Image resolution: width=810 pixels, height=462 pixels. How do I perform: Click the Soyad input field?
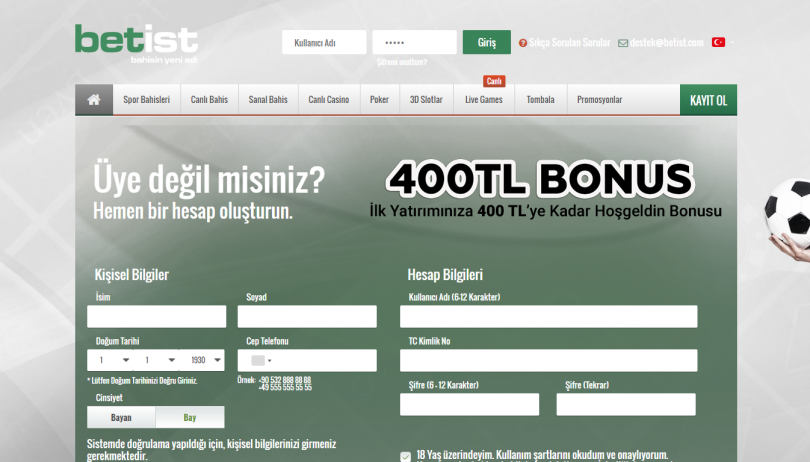click(x=307, y=316)
